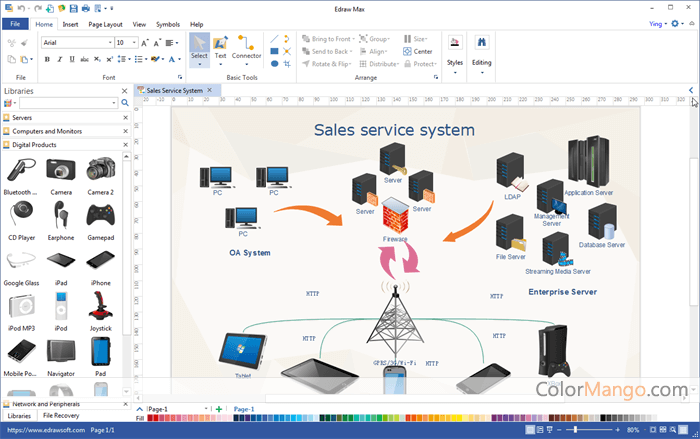Select the Connector tool in the ribbon
Viewport: 700px width, 439px height.
click(x=246, y=46)
